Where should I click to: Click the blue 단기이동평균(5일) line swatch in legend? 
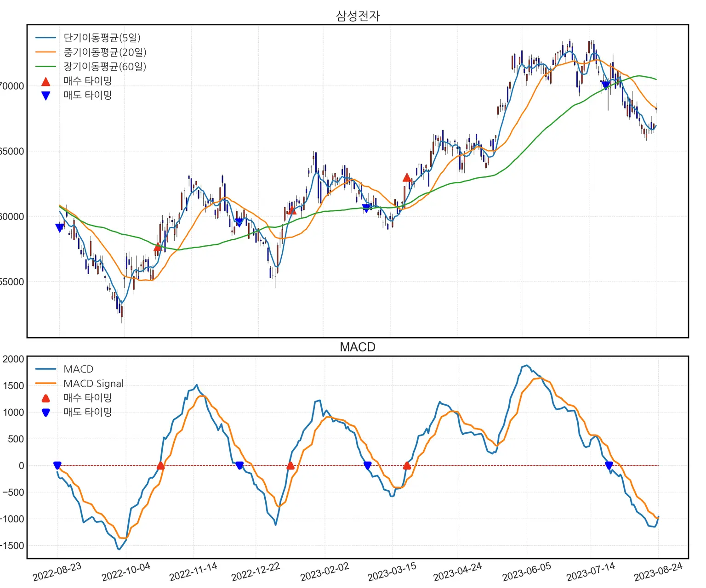coord(46,38)
